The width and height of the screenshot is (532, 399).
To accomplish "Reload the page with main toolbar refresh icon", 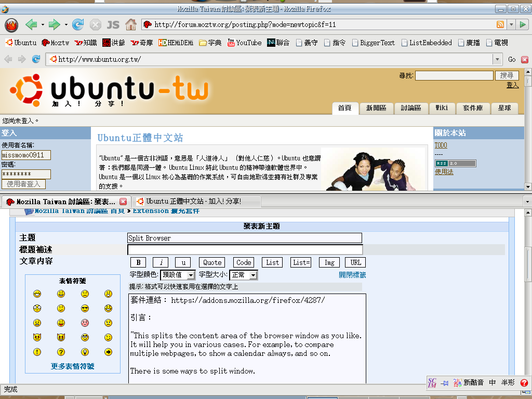I will 78,24.
